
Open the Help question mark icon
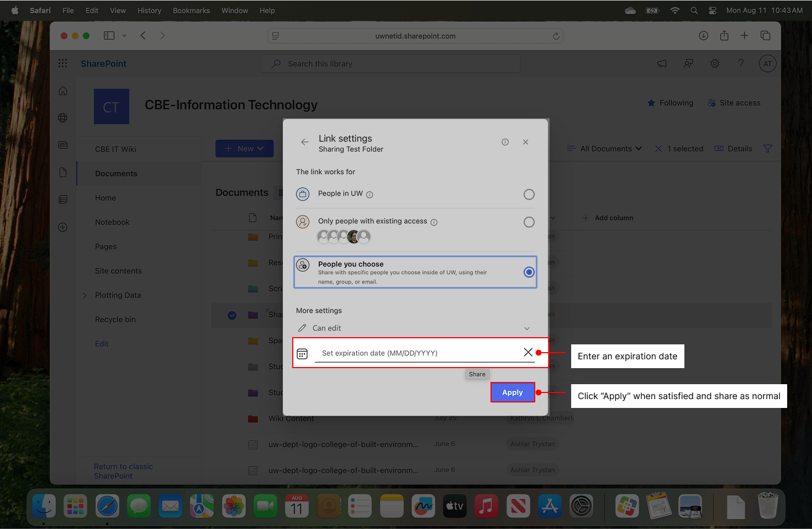(741, 63)
